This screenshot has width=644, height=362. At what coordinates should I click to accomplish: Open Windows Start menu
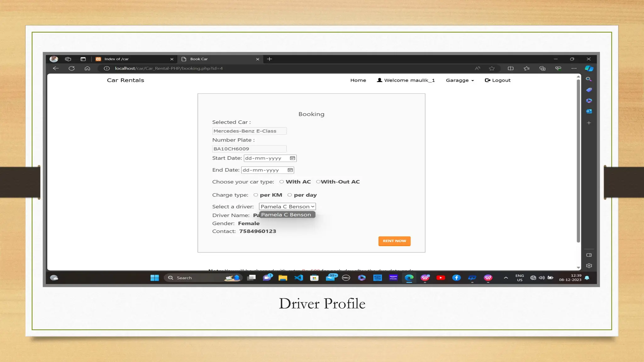(155, 278)
